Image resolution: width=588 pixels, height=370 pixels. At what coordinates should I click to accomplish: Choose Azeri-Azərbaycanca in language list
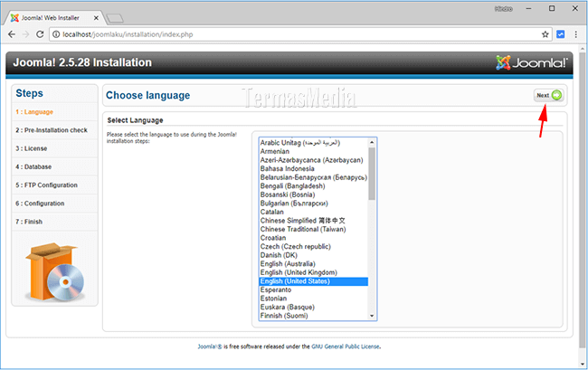[314, 160]
